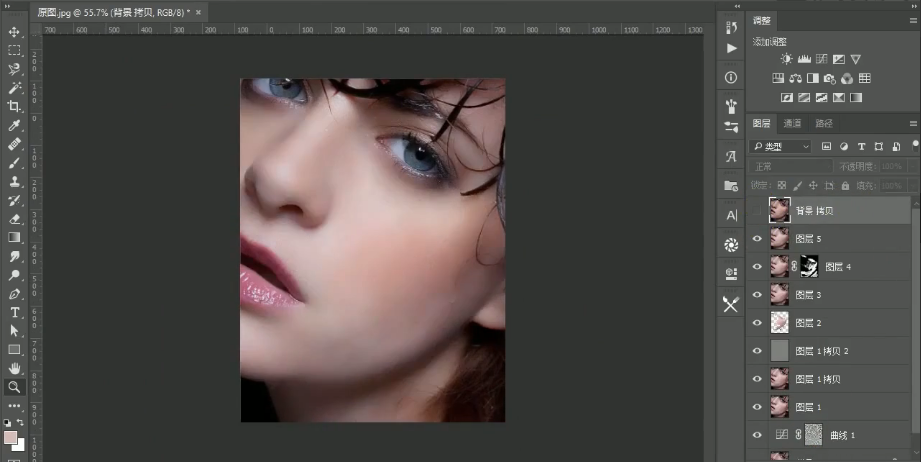
Task: Reset default foreground and background colors
Action: pyautogui.click(x=7, y=423)
